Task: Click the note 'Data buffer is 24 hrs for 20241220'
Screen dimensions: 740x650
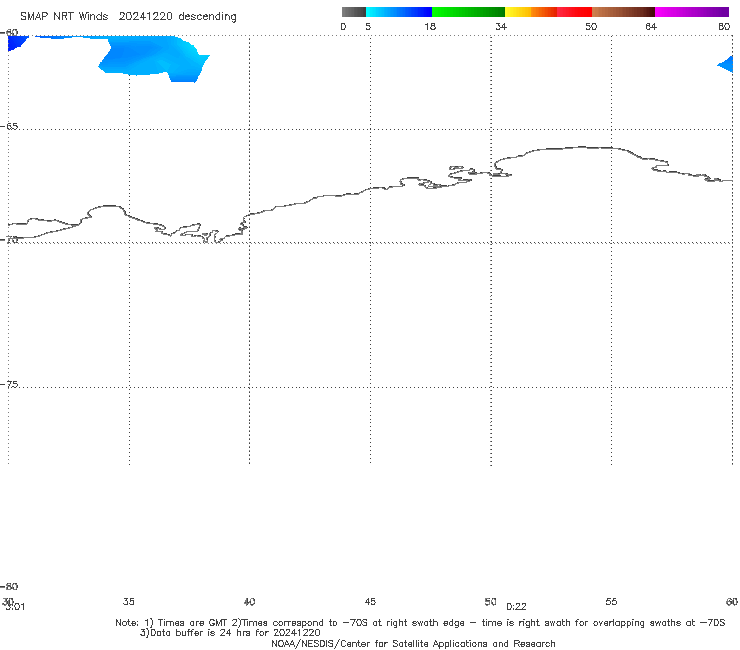Action: 230,633
